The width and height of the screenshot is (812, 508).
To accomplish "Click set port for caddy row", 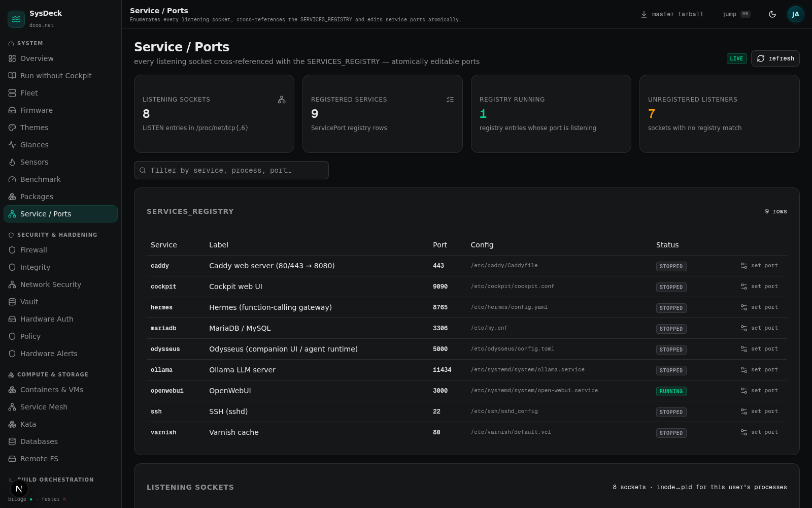I will tap(759, 266).
